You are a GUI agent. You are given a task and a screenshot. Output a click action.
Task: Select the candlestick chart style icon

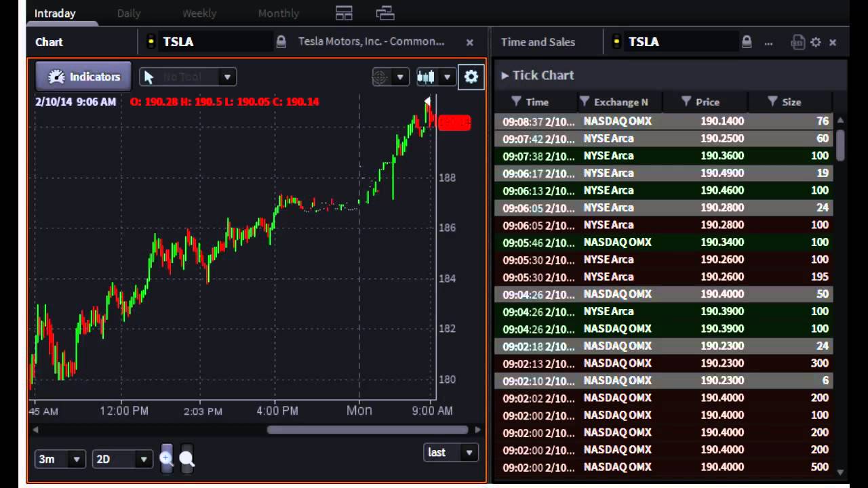click(426, 77)
